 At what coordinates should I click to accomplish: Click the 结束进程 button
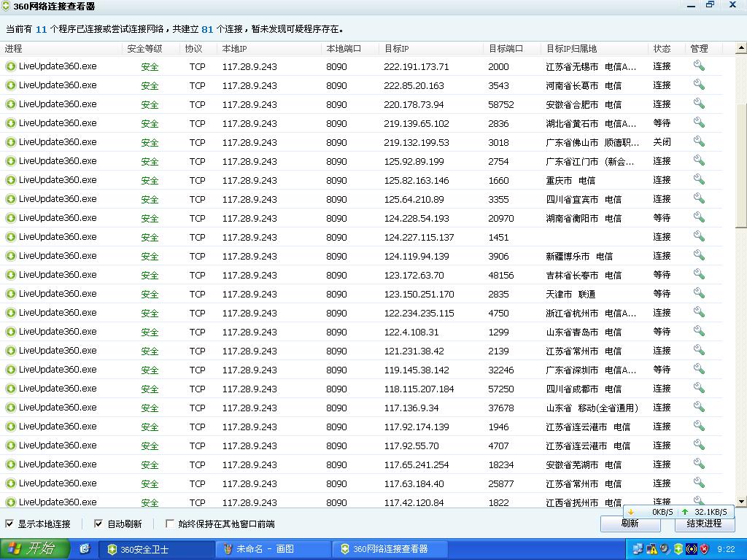click(x=704, y=524)
